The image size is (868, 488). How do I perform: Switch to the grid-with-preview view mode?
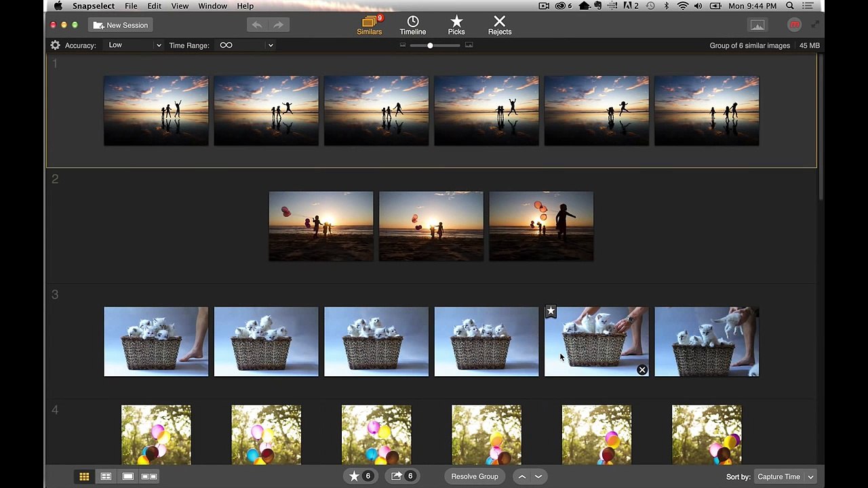[106, 476]
